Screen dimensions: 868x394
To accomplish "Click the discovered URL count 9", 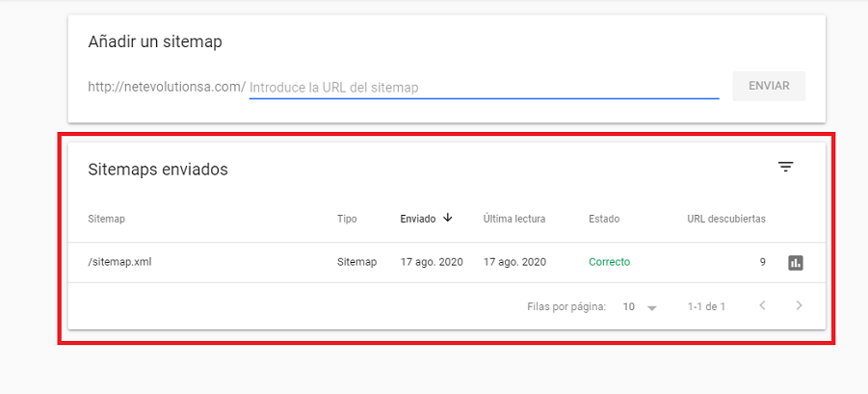I will coord(762,262).
